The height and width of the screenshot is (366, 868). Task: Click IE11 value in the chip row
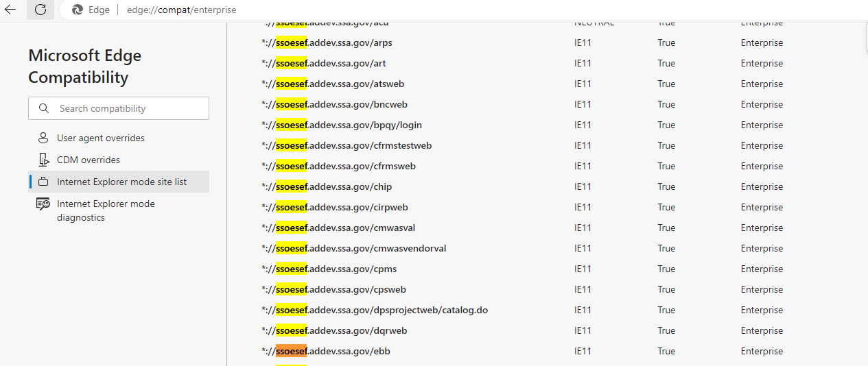click(583, 186)
